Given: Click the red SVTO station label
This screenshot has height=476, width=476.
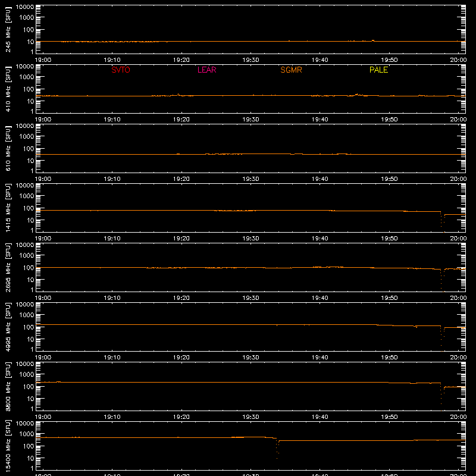Looking at the screenshot, I should [x=121, y=70].
